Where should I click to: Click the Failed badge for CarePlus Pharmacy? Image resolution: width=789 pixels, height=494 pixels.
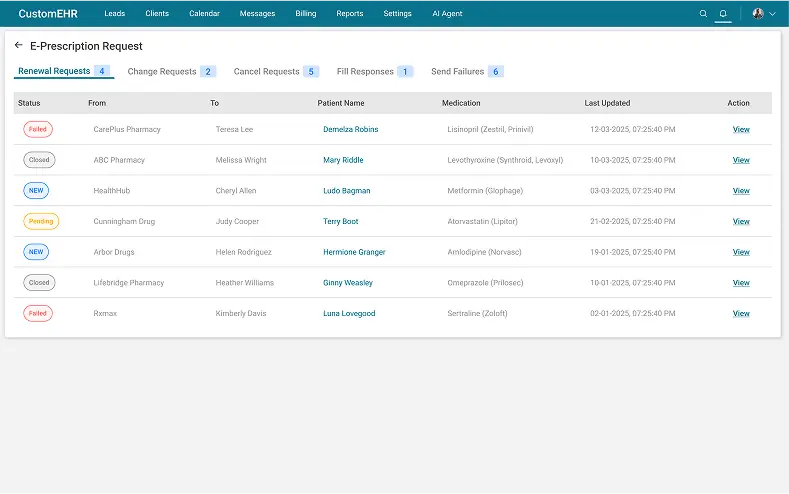click(38, 130)
